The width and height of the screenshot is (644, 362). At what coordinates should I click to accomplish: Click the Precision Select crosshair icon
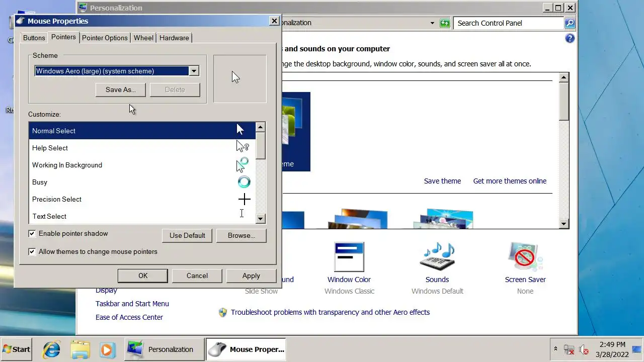(244, 199)
